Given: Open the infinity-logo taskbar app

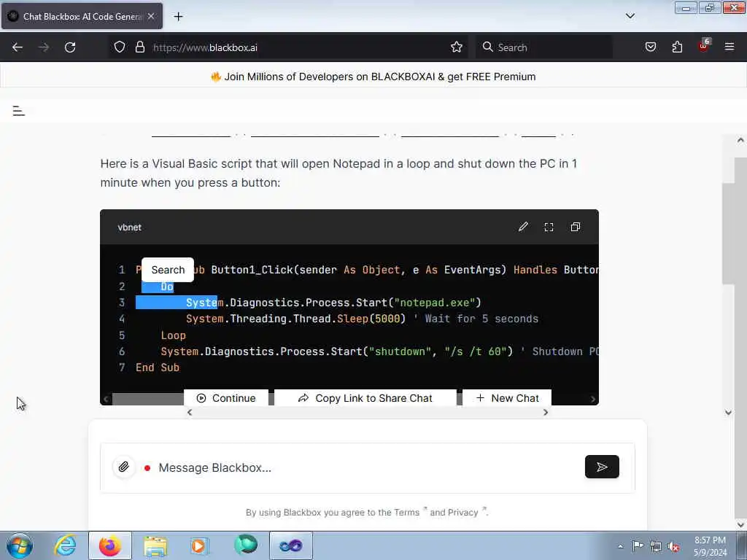Looking at the screenshot, I should (x=290, y=545).
